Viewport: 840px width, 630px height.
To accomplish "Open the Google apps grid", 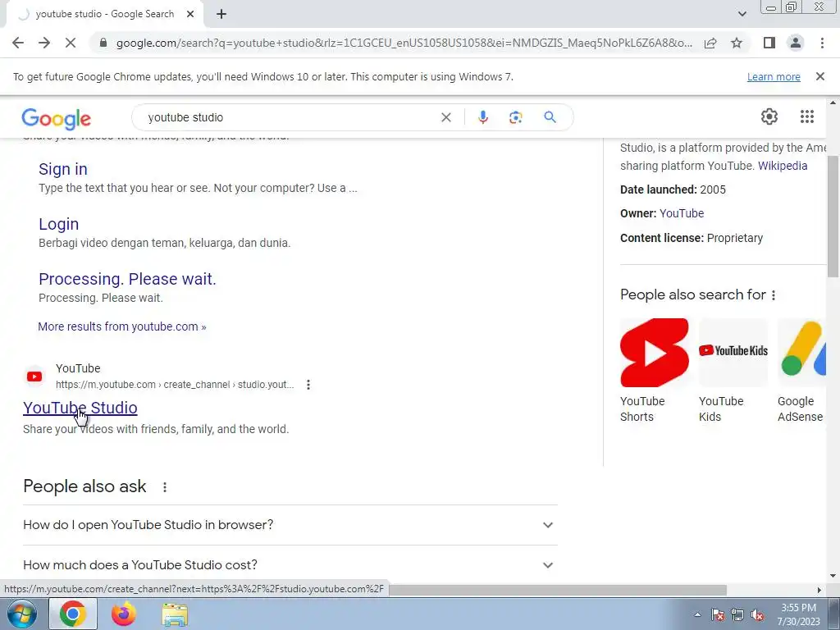I will point(807,116).
